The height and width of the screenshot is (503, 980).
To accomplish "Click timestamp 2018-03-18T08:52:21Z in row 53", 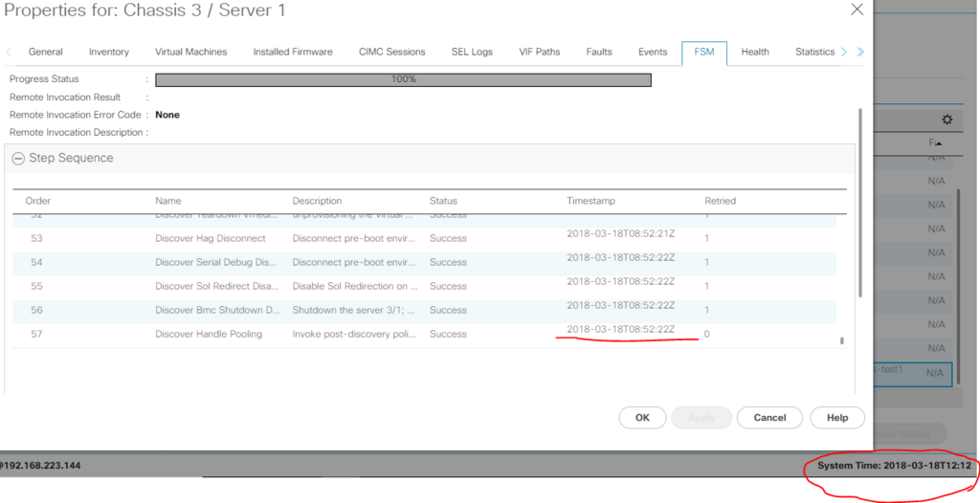I will (x=620, y=233).
